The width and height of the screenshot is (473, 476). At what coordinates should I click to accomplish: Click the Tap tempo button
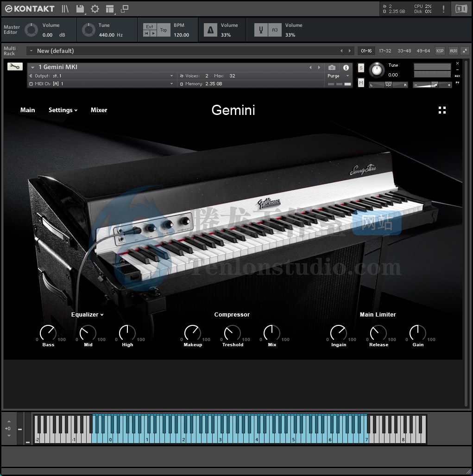tap(164, 30)
